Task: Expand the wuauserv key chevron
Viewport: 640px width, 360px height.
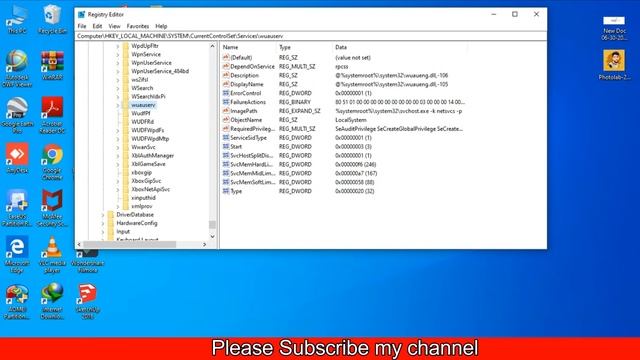Action: point(118,105)
